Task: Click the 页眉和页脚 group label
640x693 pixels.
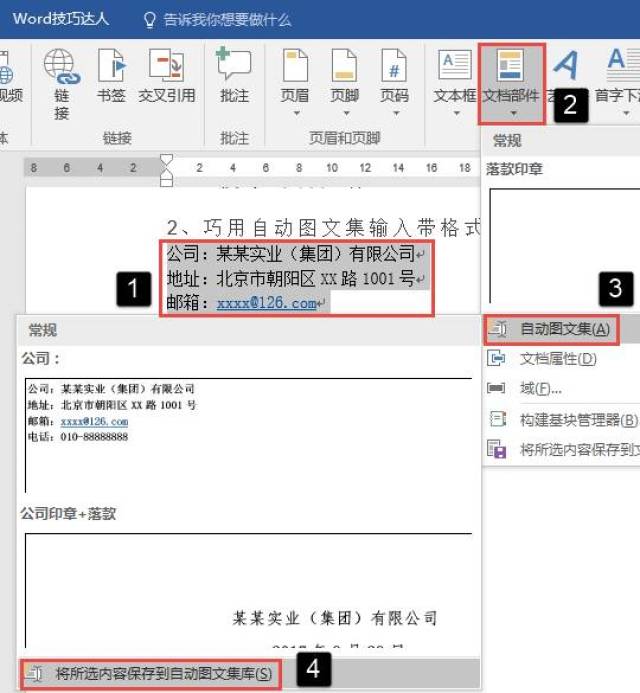Action: click(x=345, y=138)
